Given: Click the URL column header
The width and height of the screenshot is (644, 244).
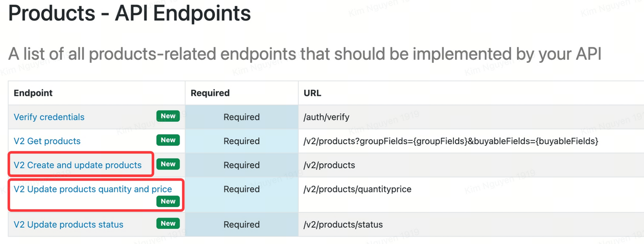Looking at the screenshot, I should [x=312, y=93].
